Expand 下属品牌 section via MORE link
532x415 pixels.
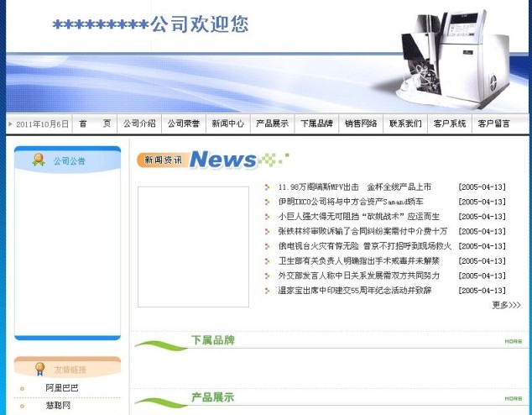pos(513,342)
